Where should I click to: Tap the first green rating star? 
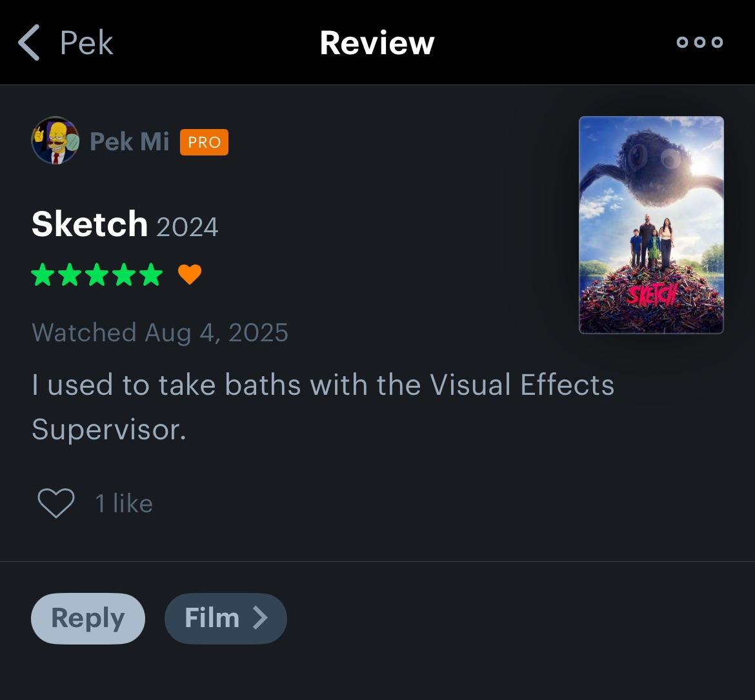pyautogui.click(x=43, y=275)
